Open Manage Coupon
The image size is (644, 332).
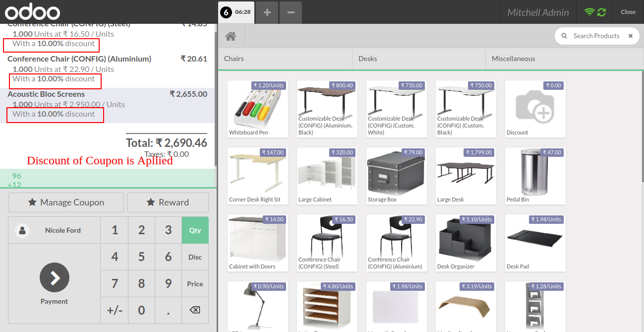click(x=66, y=202)
